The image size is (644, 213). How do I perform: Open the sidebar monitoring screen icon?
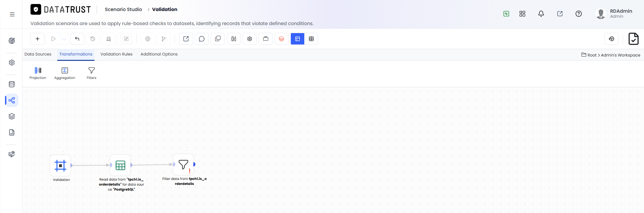(x=12, y=154)
